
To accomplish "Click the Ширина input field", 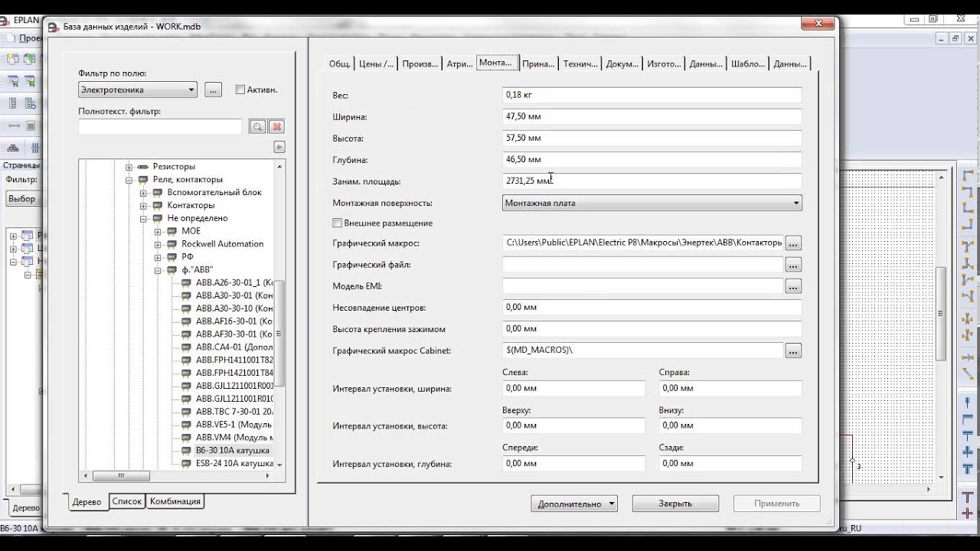I will point(652,116).
